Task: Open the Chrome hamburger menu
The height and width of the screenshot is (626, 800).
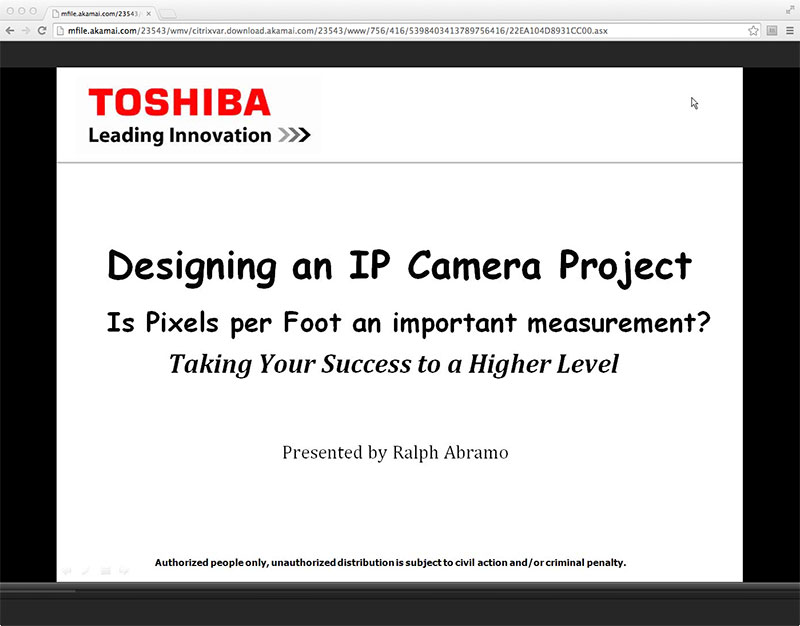Action: point(791,30)
